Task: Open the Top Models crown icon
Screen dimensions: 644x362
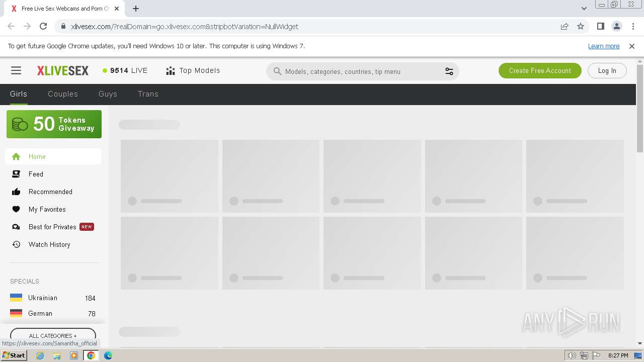Action: (171, 71)
